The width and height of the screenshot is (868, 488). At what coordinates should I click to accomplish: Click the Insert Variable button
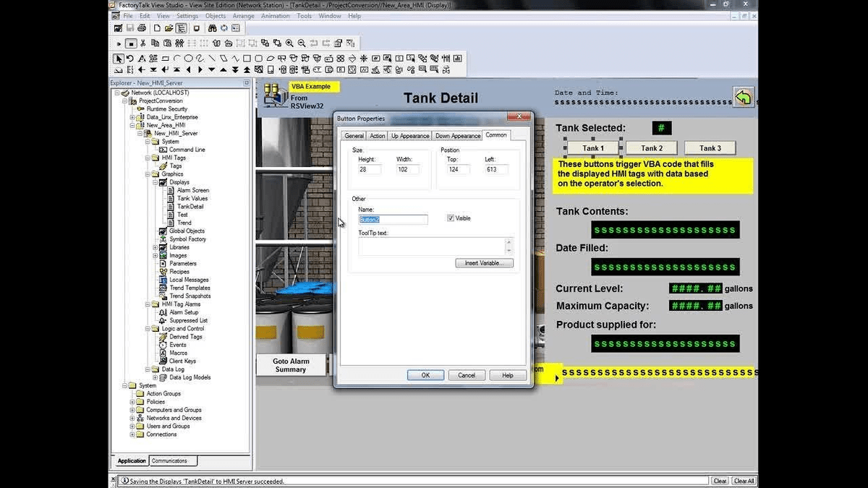[483, 262]
